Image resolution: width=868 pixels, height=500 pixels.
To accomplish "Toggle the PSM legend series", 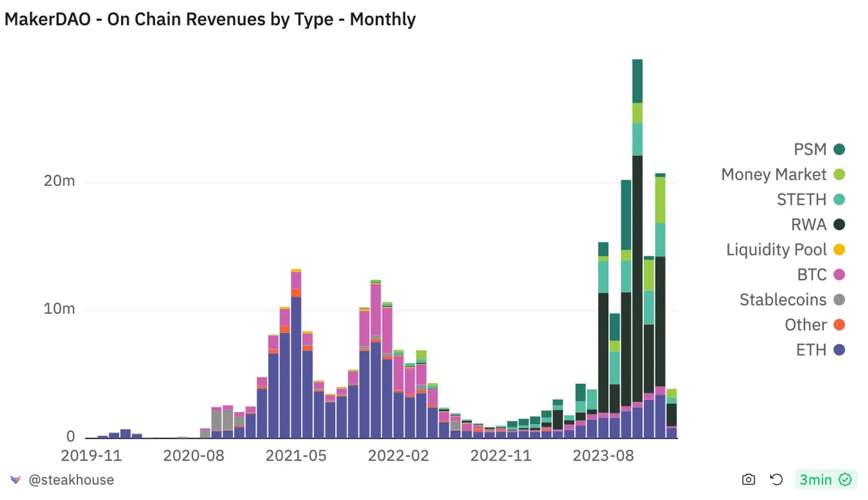I will point(819,149).
